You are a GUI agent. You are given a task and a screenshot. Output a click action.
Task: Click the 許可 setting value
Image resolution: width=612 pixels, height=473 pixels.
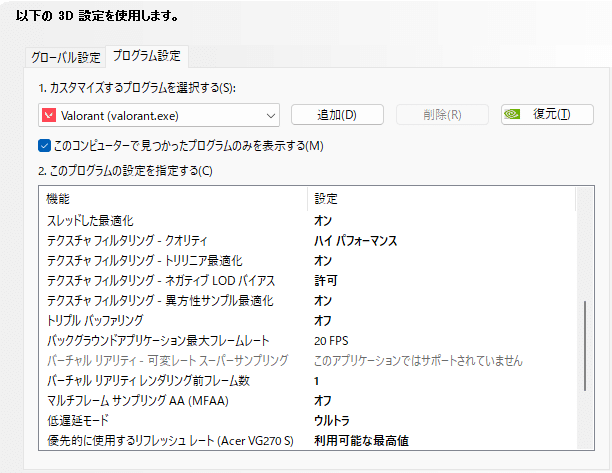(x=326, y=281)
